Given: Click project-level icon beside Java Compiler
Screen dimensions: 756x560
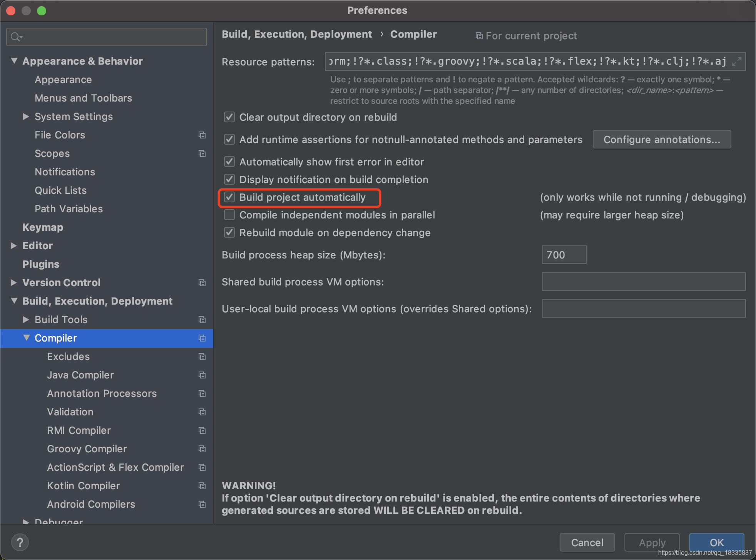Looking at the screenshot, I should [x=202, y=375].
